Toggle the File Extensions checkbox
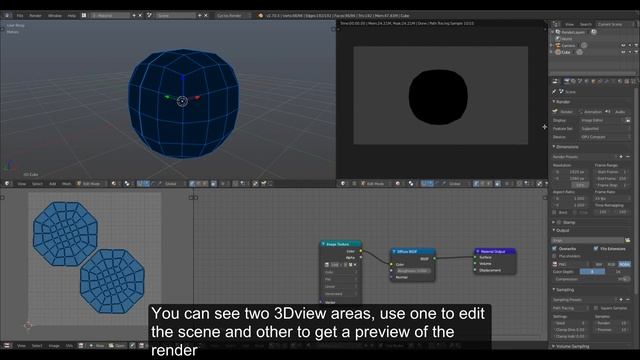The image size is (640, 360). [x=596, y=249]
